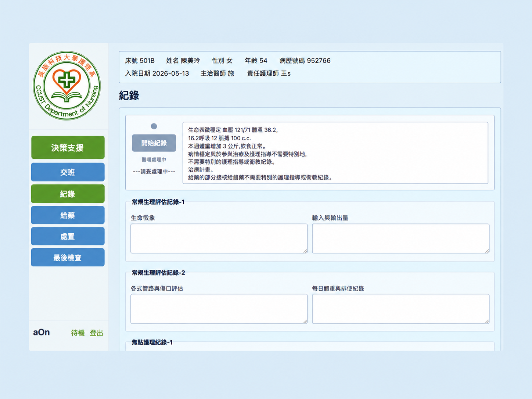Click the resize grip of 輸入與輸出量 box

coord(487,251)
